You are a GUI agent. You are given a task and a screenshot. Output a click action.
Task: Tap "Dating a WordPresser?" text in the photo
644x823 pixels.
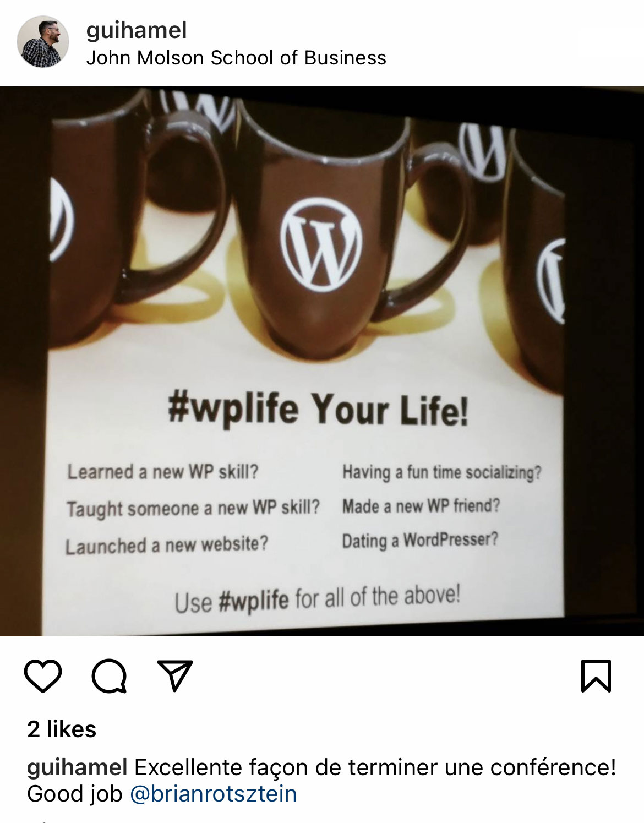tap(420, 540)
